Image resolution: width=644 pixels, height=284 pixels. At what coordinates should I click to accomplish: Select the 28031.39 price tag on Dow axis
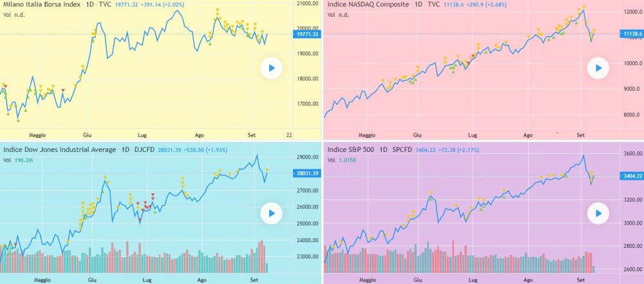[307, 174]
